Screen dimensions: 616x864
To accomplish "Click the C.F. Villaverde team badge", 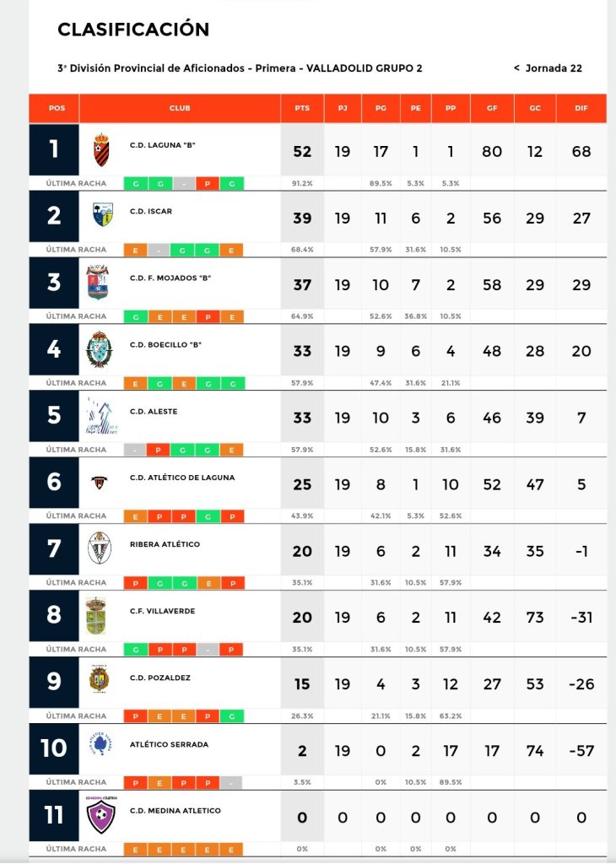I will click(x=97, y=615).
